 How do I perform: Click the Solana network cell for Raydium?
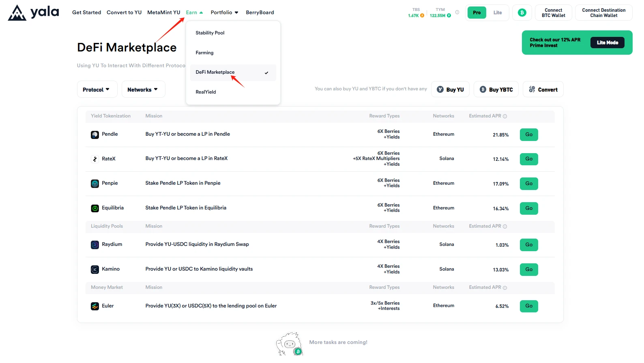click(x=447, y=244)
